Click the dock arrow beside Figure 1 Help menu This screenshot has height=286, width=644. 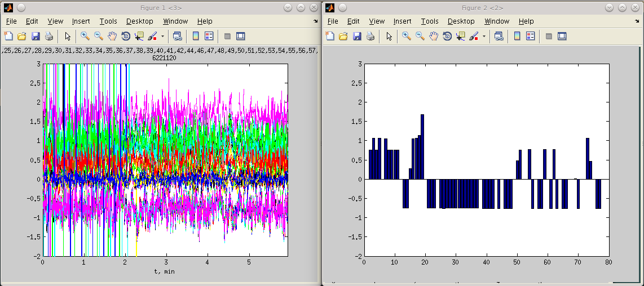(315, 21)
